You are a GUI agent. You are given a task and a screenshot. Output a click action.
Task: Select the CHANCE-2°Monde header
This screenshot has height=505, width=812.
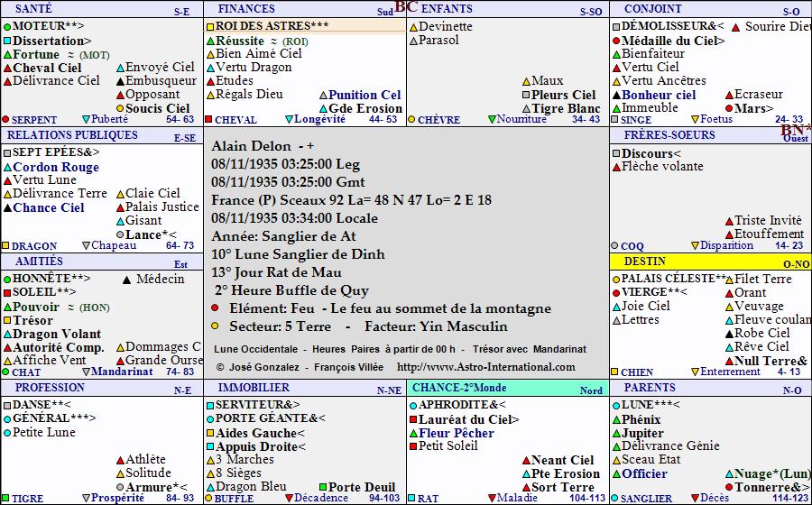(x=459, y=388)
